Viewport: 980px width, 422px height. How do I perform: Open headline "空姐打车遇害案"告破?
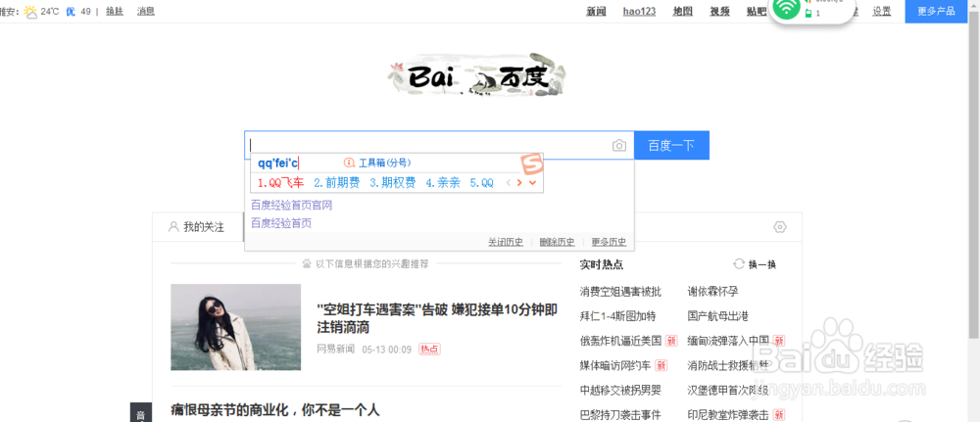point(437,318)
